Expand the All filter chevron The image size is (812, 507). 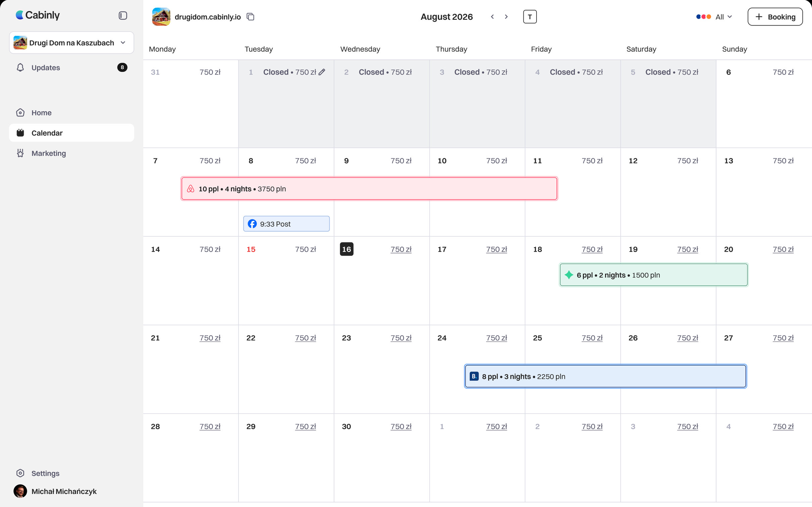coord(730,17)
